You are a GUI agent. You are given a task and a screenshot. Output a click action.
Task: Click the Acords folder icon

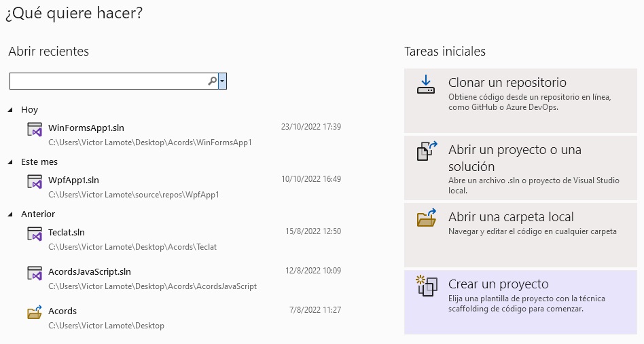click(x=35, y=312)
